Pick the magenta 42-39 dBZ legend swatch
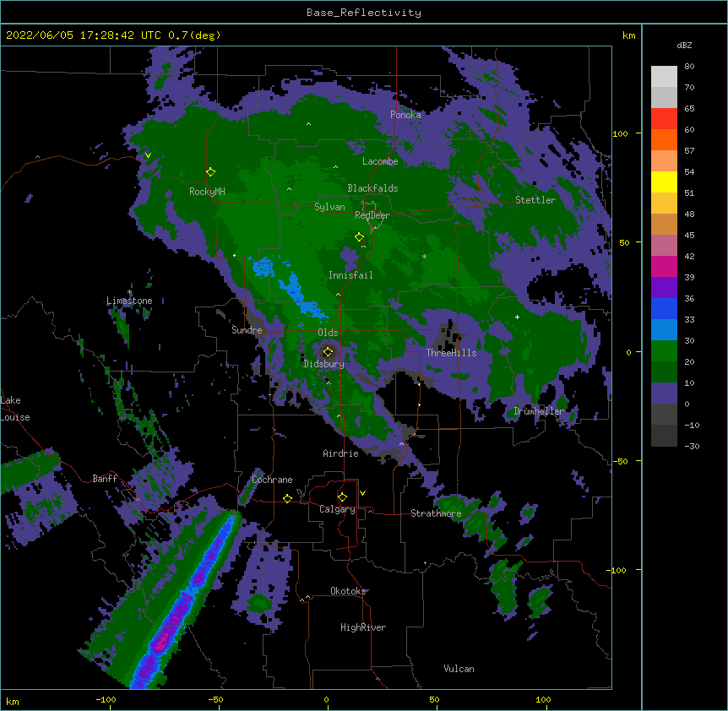This screenshot has width=728, height=711. coord(664,267)
